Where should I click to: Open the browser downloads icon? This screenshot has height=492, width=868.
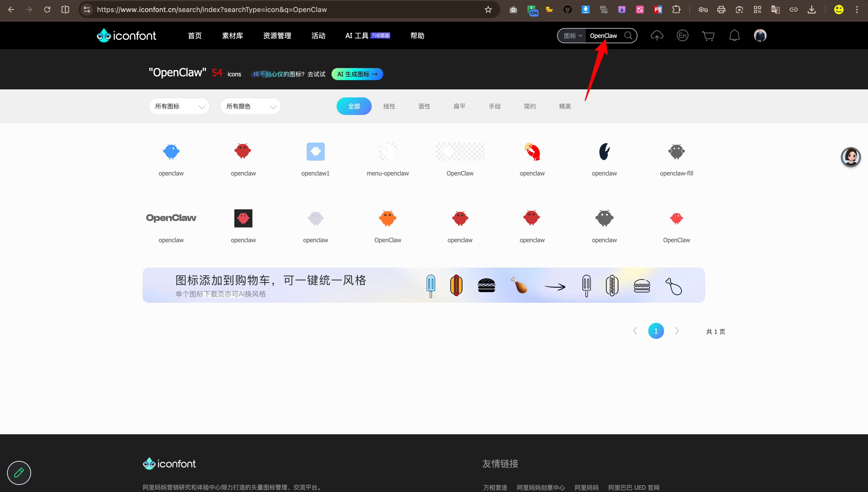coord(811,10)
